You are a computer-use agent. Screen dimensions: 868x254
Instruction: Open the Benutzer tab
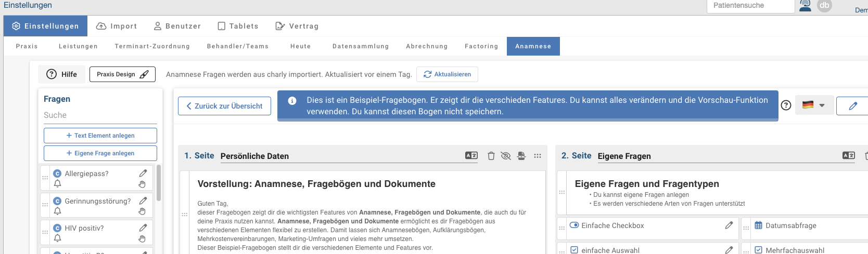[177, 26]
